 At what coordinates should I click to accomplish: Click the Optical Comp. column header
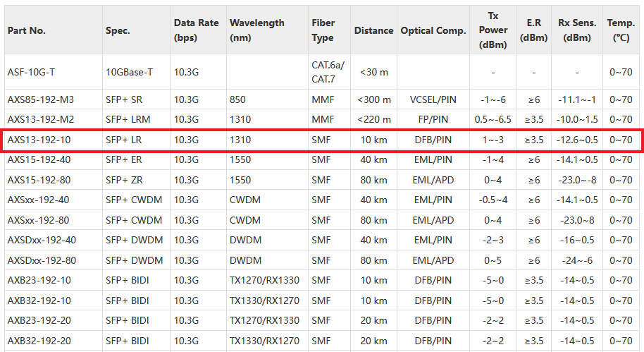pyautogui.click(x=433, y=30)
